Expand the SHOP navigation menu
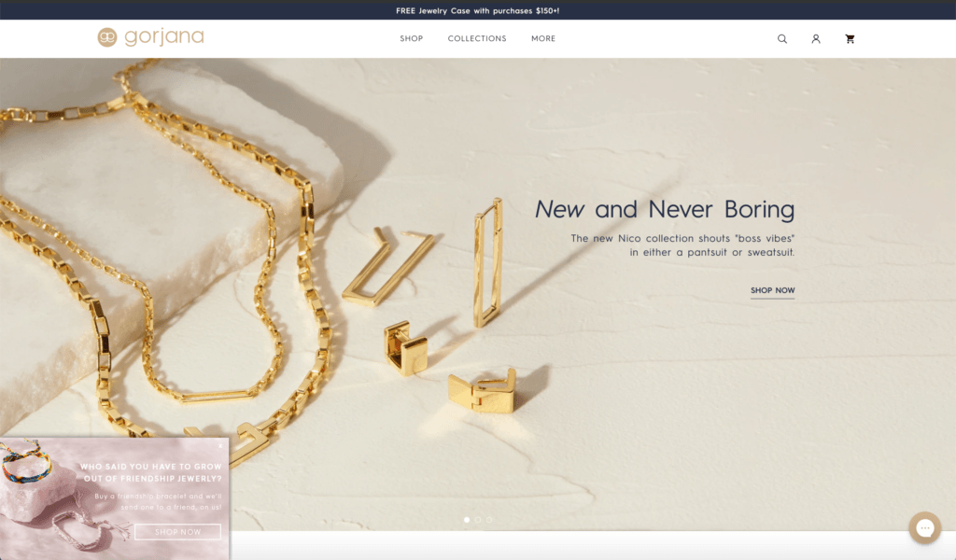 point(411,39)
